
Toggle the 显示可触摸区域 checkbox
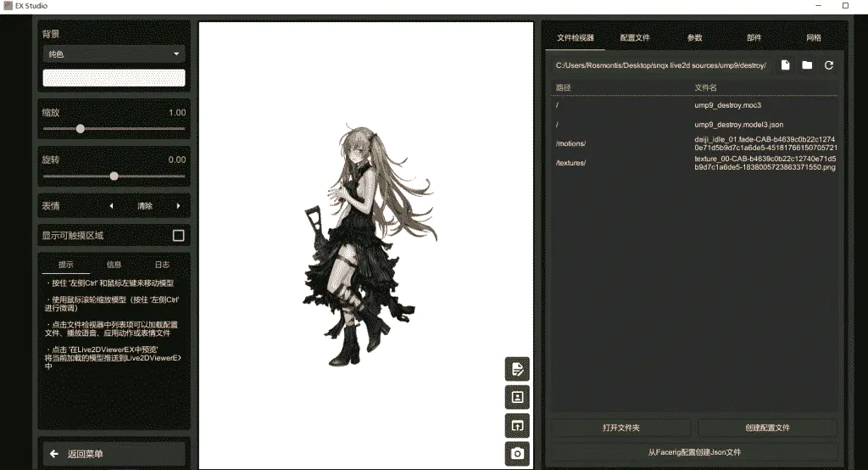click(x=178, y=236)
